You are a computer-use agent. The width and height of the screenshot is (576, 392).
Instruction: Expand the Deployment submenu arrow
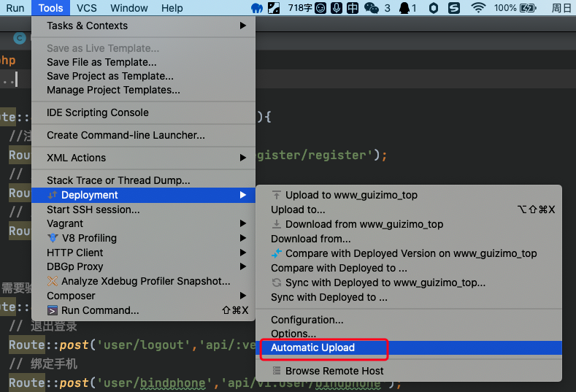coord(243,195)
